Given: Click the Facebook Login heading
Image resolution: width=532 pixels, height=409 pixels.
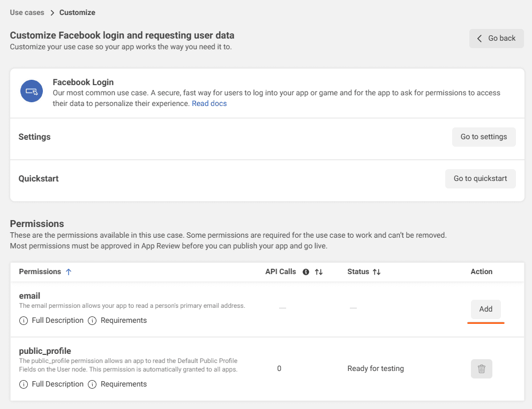Looking at the screenshot, I should tap(83, 82).
